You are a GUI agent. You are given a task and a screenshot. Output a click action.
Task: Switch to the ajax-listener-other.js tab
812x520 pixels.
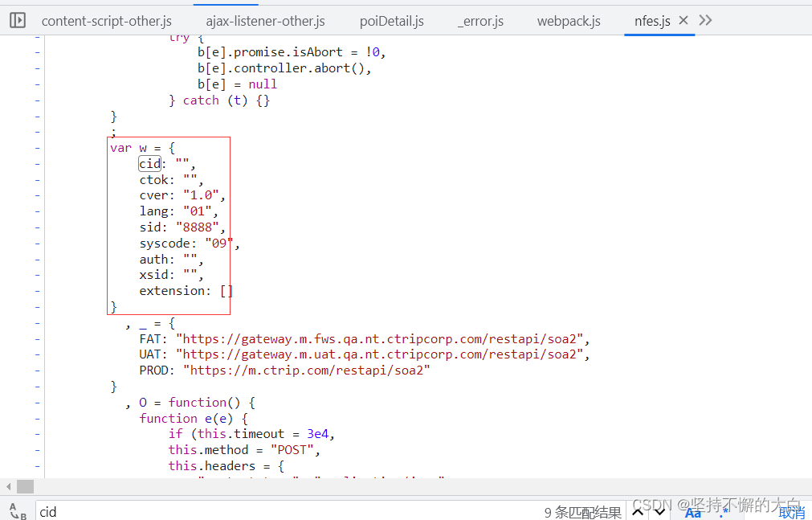pos(266,21)
